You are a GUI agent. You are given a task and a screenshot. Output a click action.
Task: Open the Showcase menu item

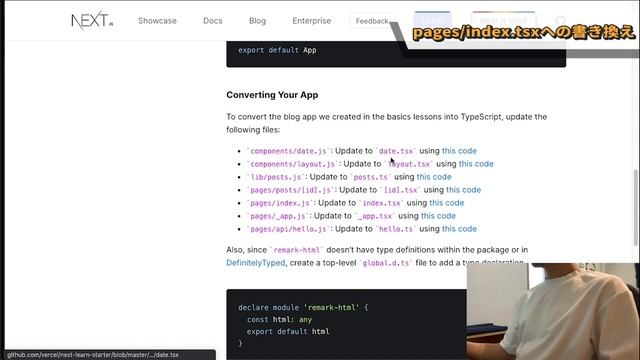coord(157,21)
